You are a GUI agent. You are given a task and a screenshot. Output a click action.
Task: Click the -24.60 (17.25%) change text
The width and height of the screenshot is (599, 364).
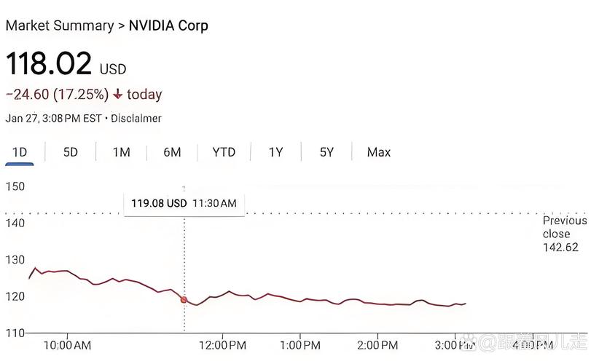point(57,95)
